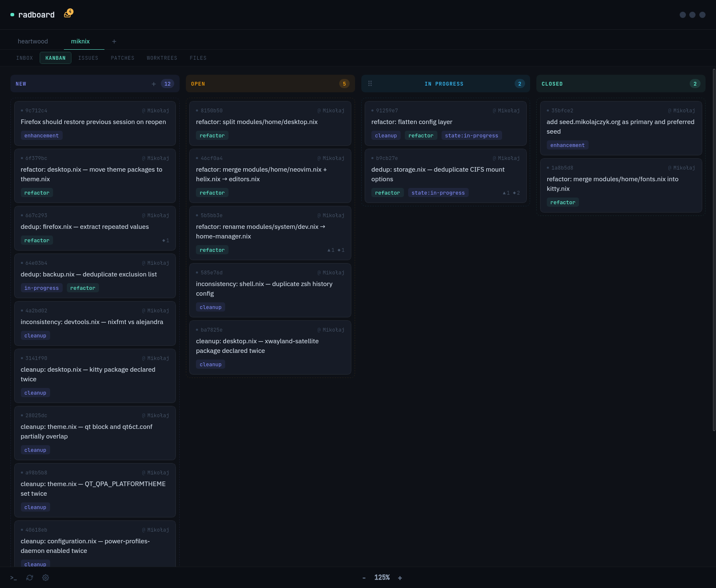Click the radboard logo title

[x=36, y=15]
